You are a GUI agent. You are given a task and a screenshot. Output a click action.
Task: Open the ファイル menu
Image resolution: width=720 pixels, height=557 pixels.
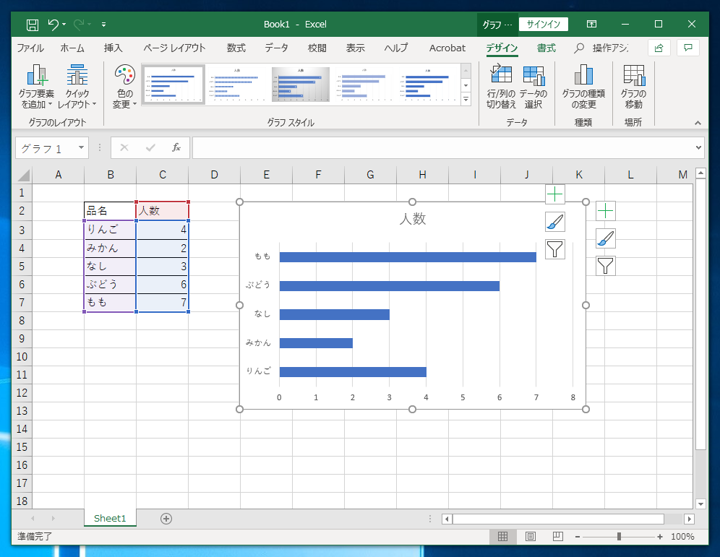(x=30, y=48)
